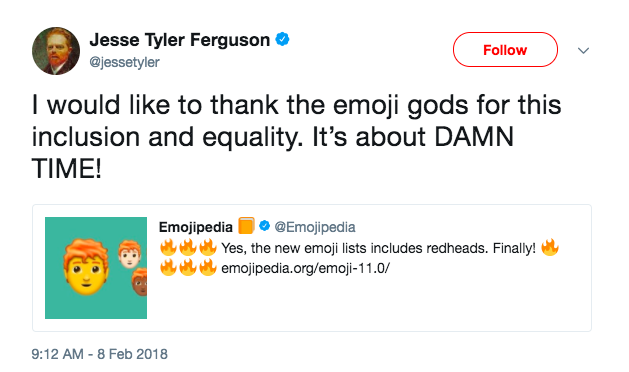Open the tweet options chevron menu
The width and height of the screenshot is (629, 372).
point(583,51)
